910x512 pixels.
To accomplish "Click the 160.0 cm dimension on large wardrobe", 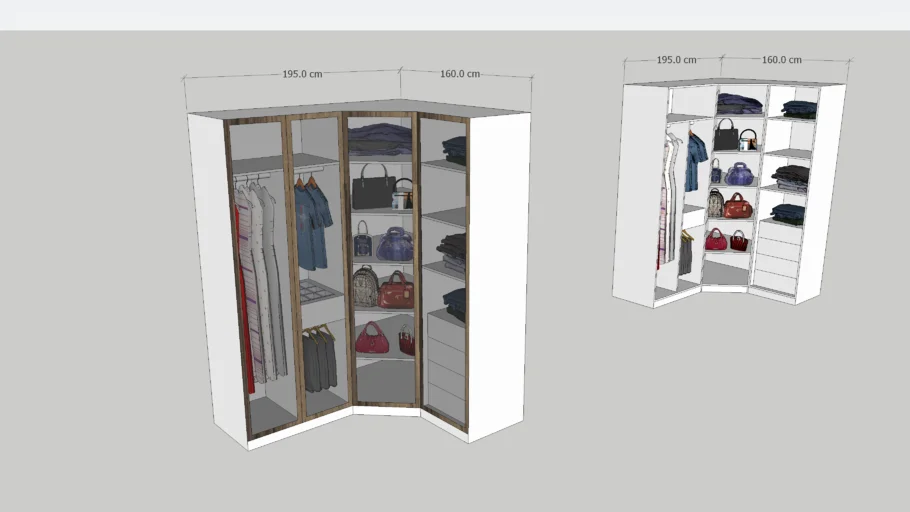I will click(460, 74).
